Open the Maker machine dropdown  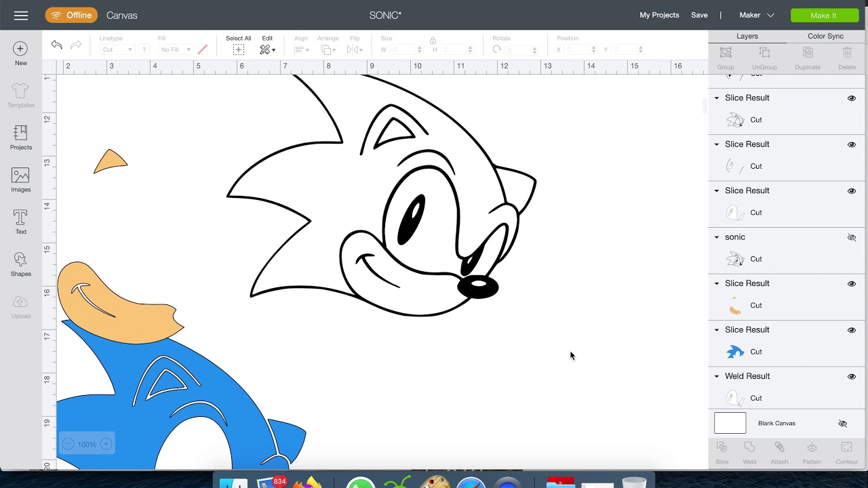click(757, 15)
